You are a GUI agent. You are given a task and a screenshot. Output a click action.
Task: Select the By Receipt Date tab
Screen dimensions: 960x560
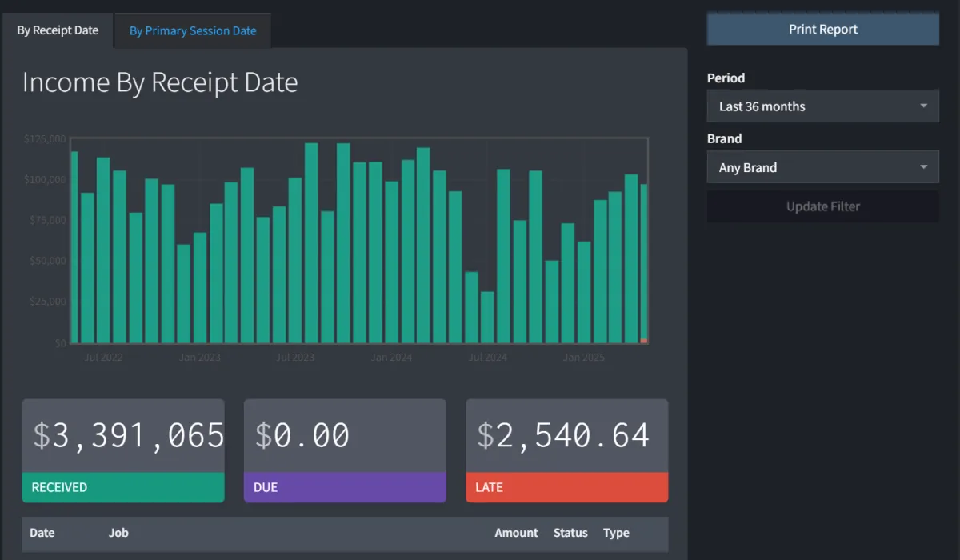coord(58,30)
